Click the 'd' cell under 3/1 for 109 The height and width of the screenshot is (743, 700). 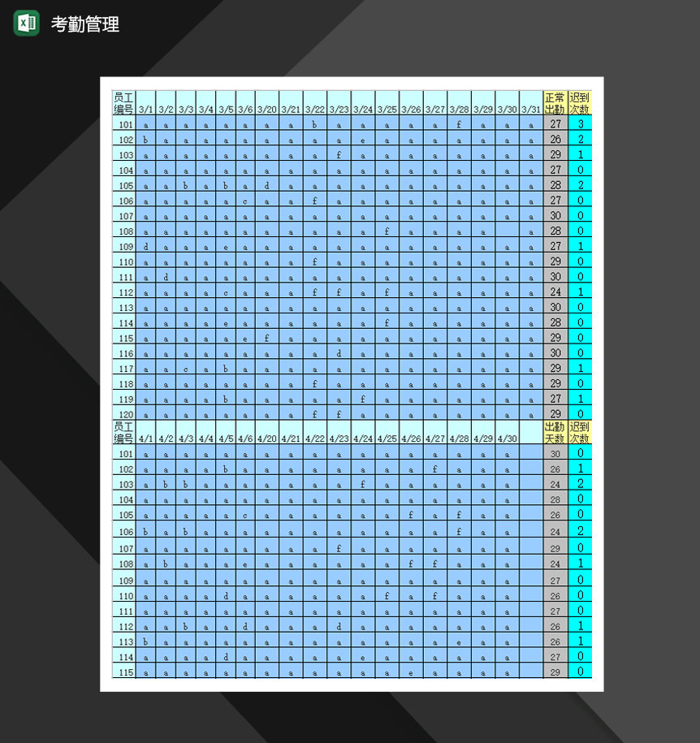(145, 246)
